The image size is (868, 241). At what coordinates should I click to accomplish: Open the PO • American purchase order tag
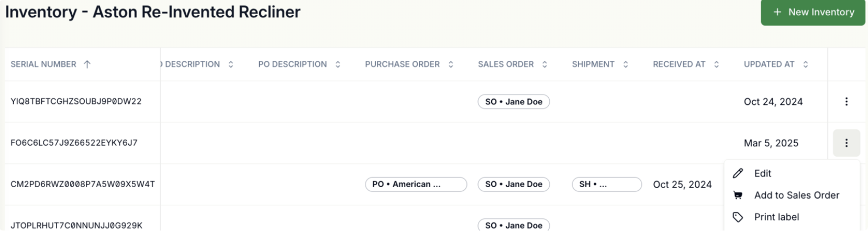pyautogui.click(x=416, y=184)
